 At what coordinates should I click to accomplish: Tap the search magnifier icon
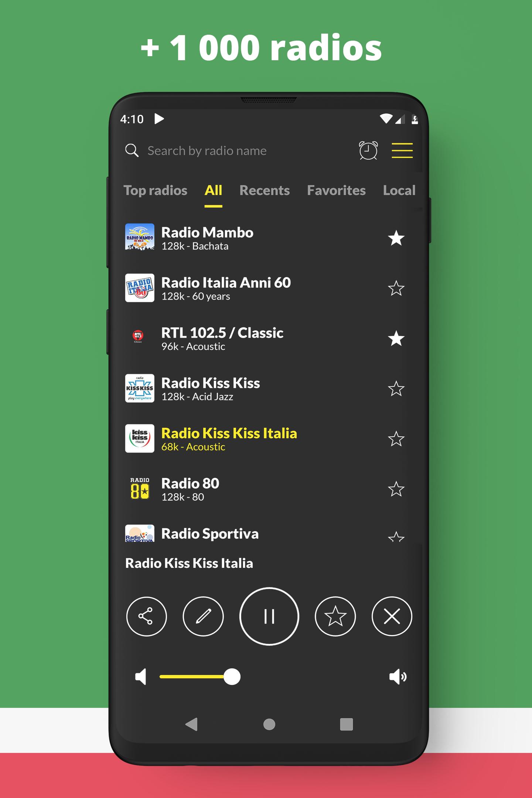(132, 151)
